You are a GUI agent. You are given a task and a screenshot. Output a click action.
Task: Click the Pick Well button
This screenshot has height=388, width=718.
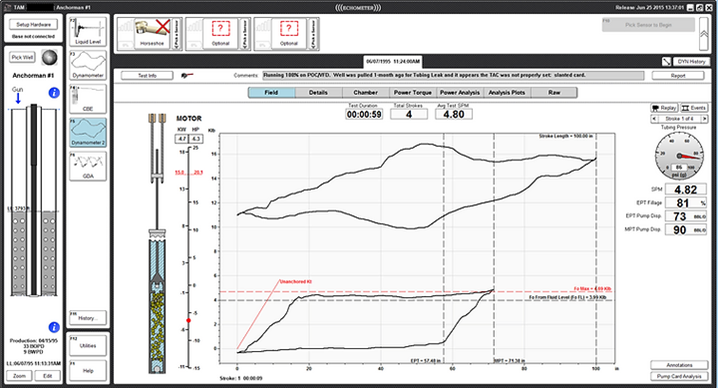tap(22, 57)
